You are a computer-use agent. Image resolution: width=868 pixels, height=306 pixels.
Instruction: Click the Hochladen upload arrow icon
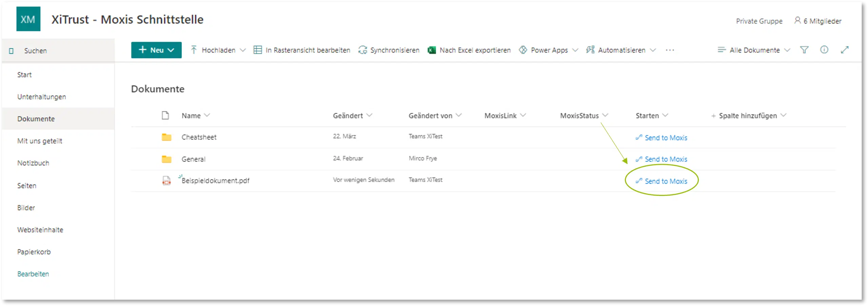coord(194,50)
